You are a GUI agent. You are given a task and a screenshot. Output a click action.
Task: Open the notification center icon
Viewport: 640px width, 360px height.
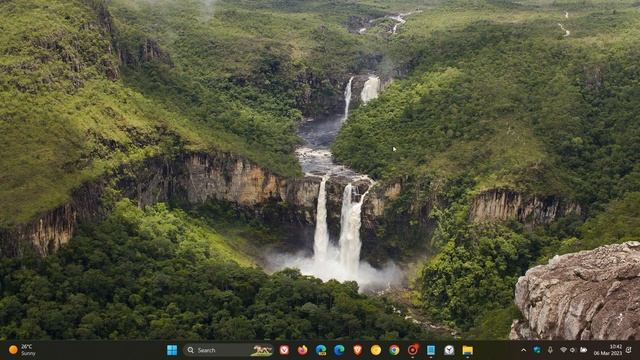[629, 350]
